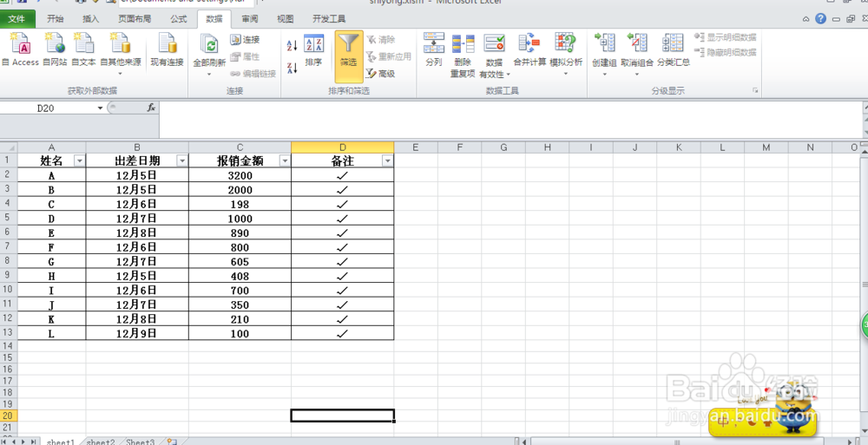Screen dimensions: 868x445
Task: Select the sheet1 worksheet tab
Action: tap(61, 442)
